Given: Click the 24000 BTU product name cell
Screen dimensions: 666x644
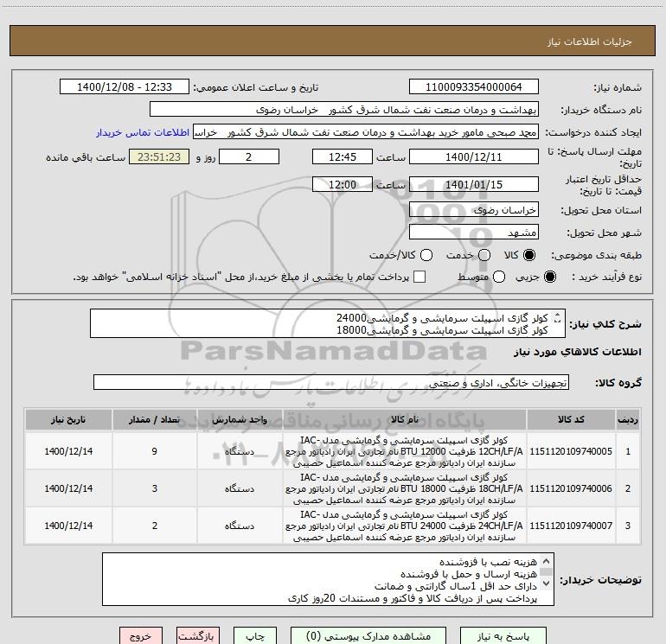Looking at the screenshot, I should (405, 526).
